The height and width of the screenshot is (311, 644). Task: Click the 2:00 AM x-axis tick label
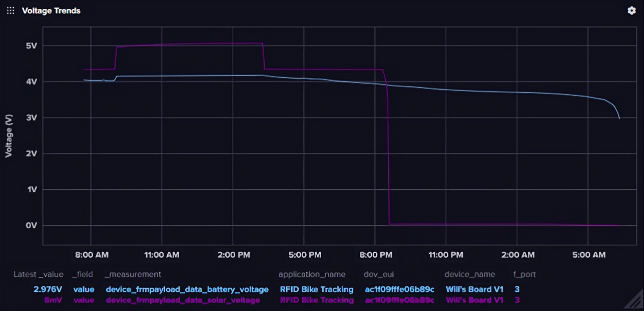(518, 255)
